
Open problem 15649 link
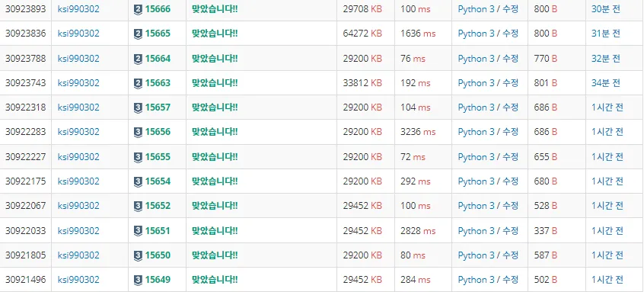pos(158,280)
